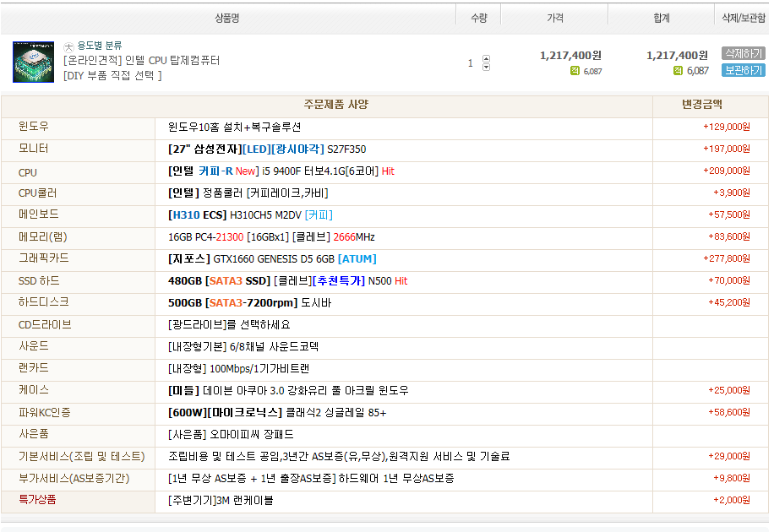This screenshot has width=774, height=532.
Task: Select the CD드라이브 row label
Action: 45,325
